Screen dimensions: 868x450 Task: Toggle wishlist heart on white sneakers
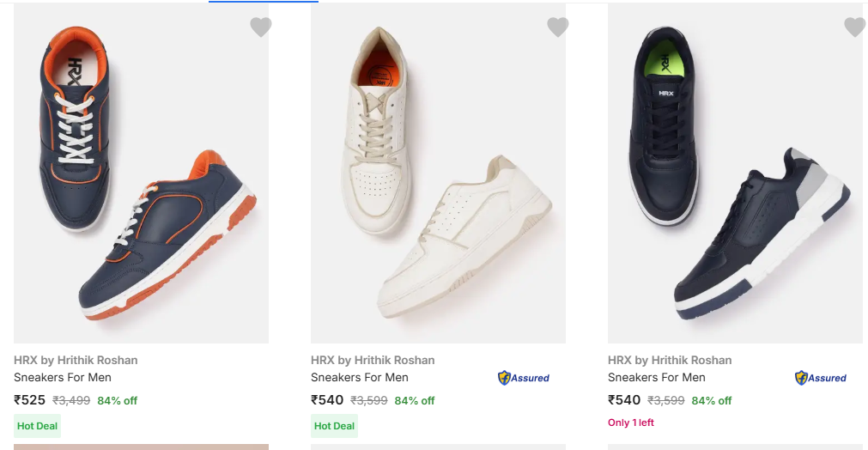(558, 27)
